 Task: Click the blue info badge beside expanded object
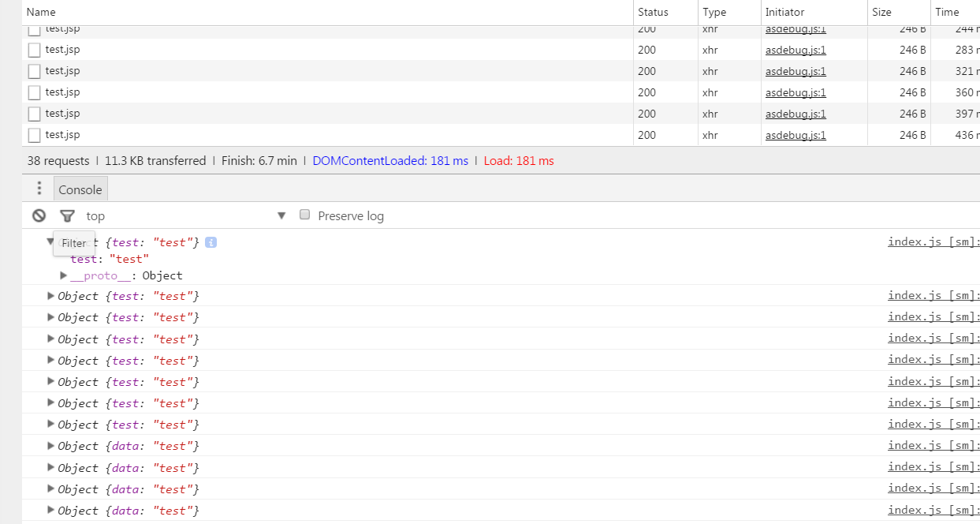[211, 242]
